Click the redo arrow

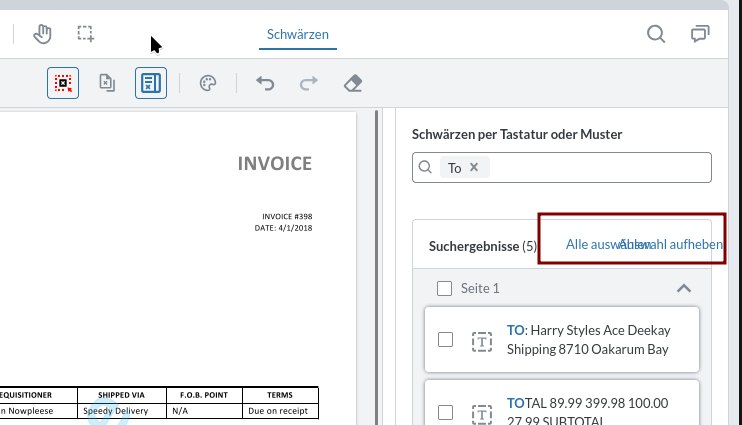pos(309,83)
